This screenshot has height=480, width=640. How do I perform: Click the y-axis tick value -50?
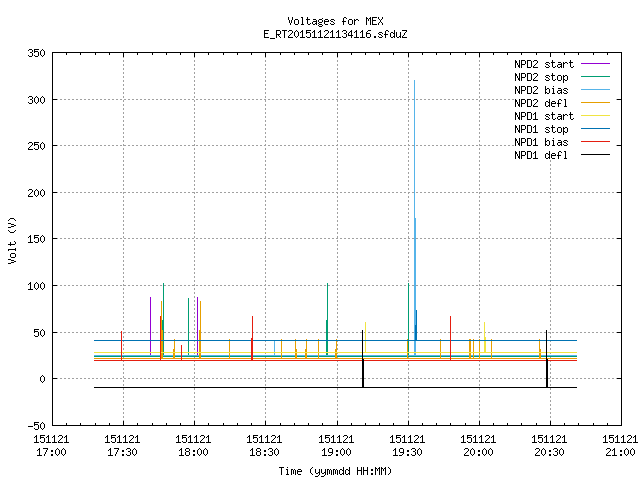36,426
